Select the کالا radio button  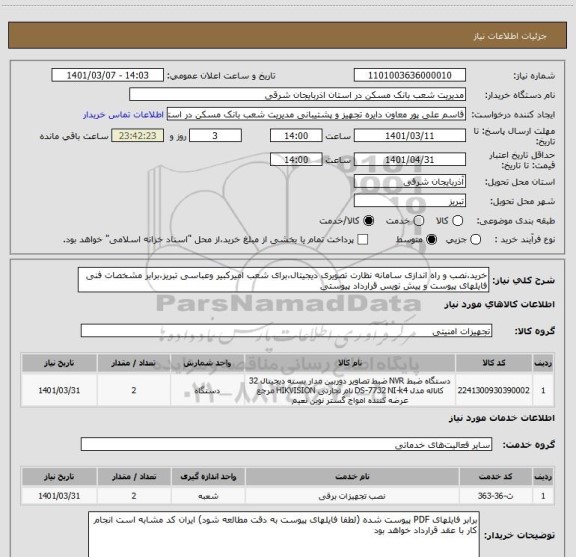click(x=458, y=221)
